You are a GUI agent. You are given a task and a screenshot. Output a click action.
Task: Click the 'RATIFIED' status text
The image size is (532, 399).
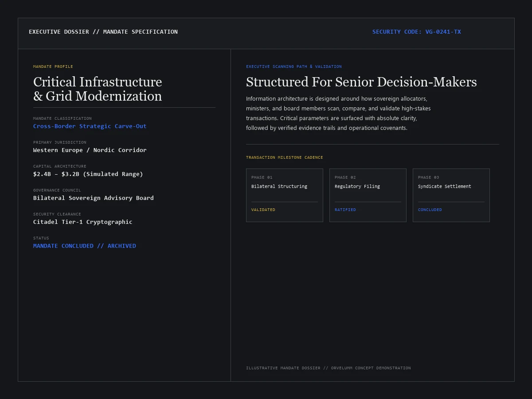click(x=345, y=210)
